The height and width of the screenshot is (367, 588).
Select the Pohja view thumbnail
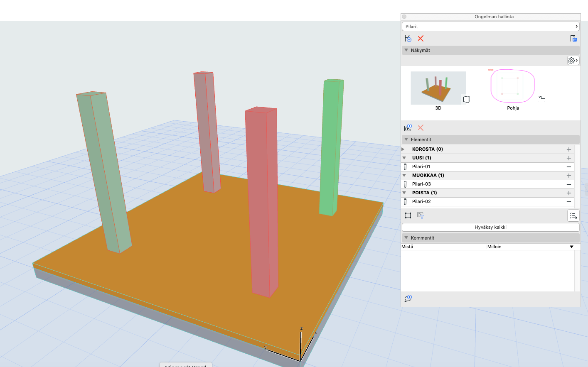513,86
